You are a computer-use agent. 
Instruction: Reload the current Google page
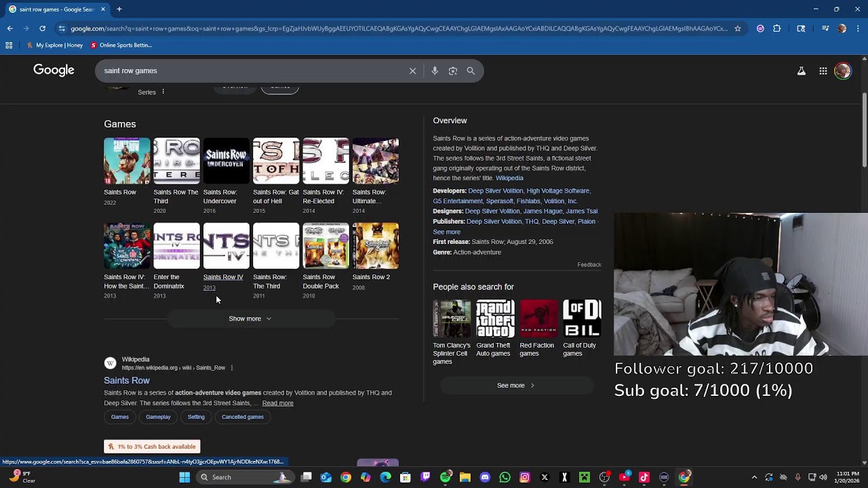pyautogui.click(x=42, y=28)
